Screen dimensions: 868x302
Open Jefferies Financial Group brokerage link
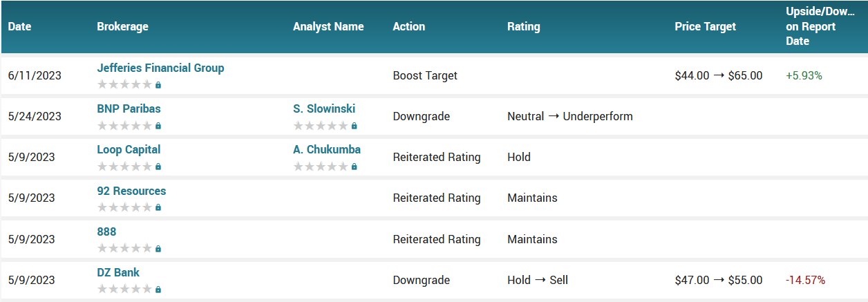[160, 68]
